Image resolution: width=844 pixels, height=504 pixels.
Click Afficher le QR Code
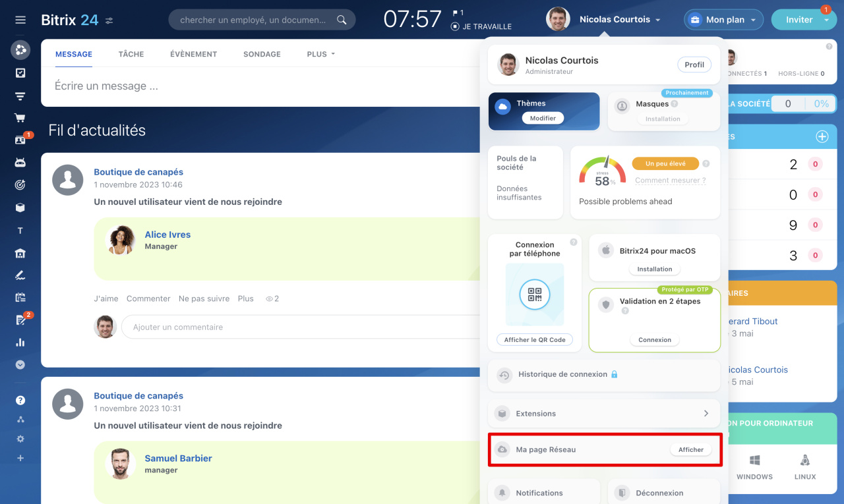(x=535, y=340)
